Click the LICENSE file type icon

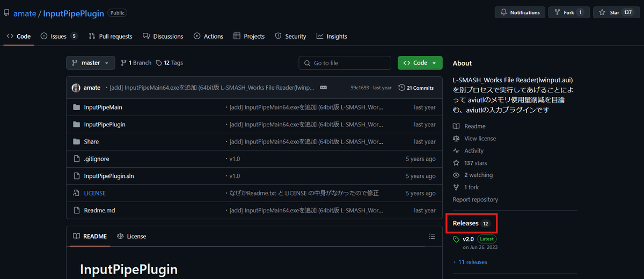click(x=76, y=194)
